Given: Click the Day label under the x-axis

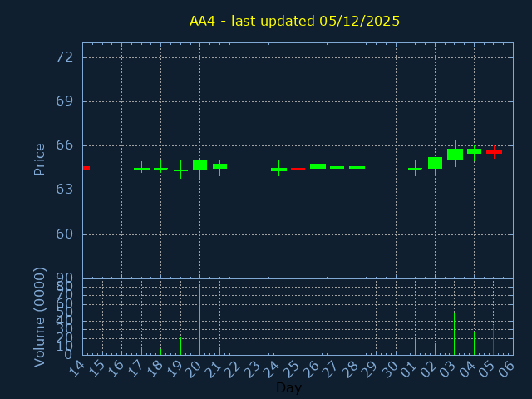Looking at the screenshot, I should (288, 388).
